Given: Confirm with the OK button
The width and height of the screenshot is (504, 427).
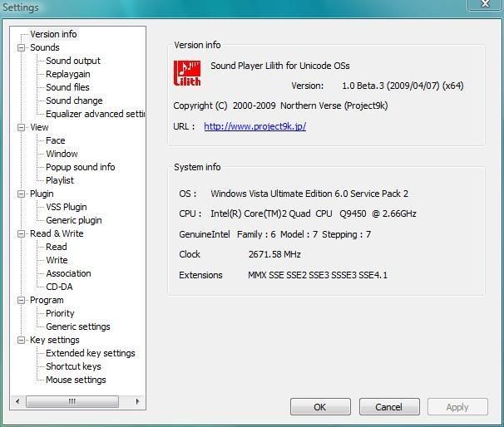Looking at the screenshot, I should (x=320, y=407).
